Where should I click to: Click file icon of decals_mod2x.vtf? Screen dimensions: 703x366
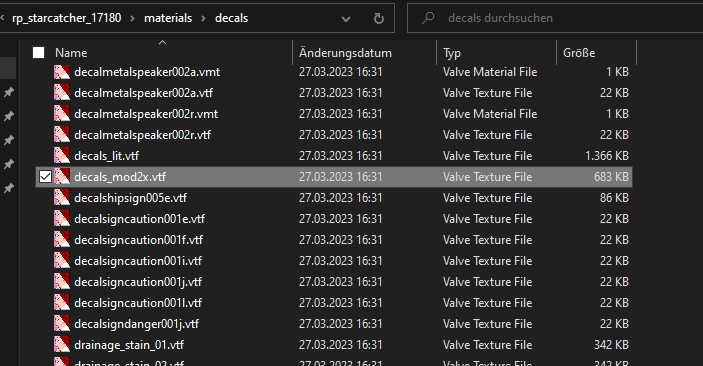[62, 177]
